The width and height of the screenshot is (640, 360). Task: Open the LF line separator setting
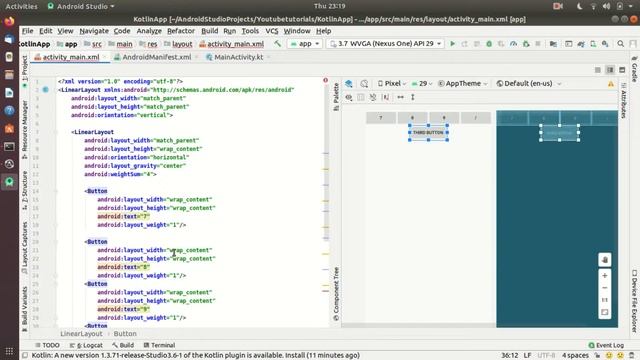[x=527, y=355]
